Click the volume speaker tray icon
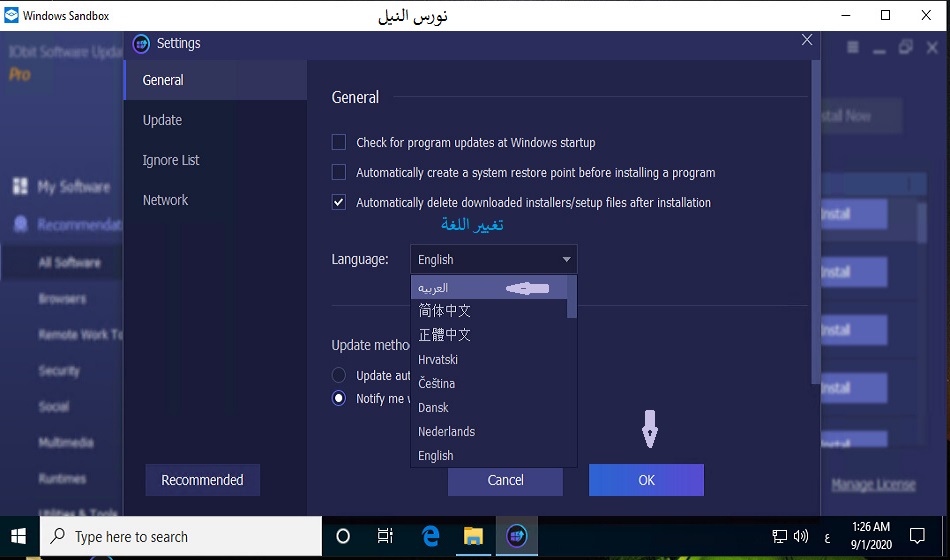The width and height of the screenshot is (950, 560). pos(801,537)
